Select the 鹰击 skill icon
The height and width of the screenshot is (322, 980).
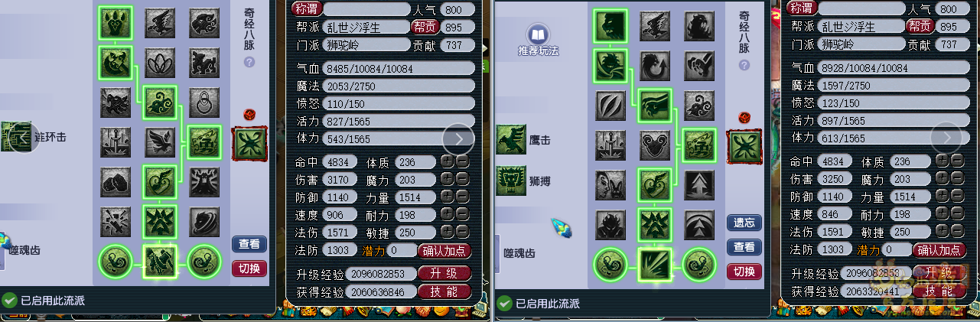pyautogui.click(x=510, y=140)
